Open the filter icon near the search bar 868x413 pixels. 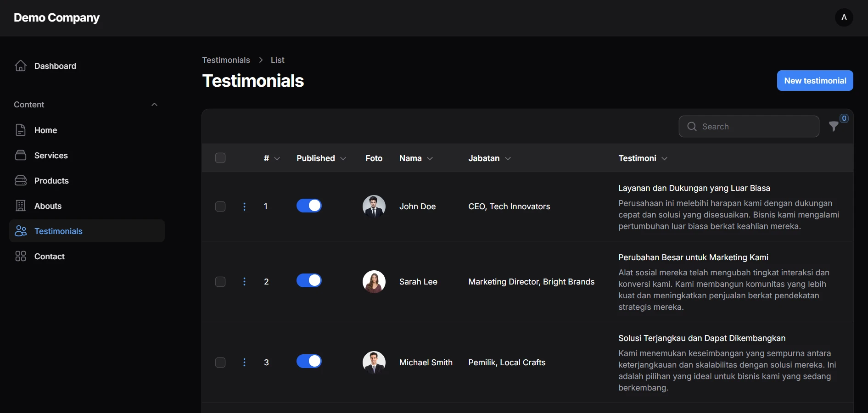(834, 127)
